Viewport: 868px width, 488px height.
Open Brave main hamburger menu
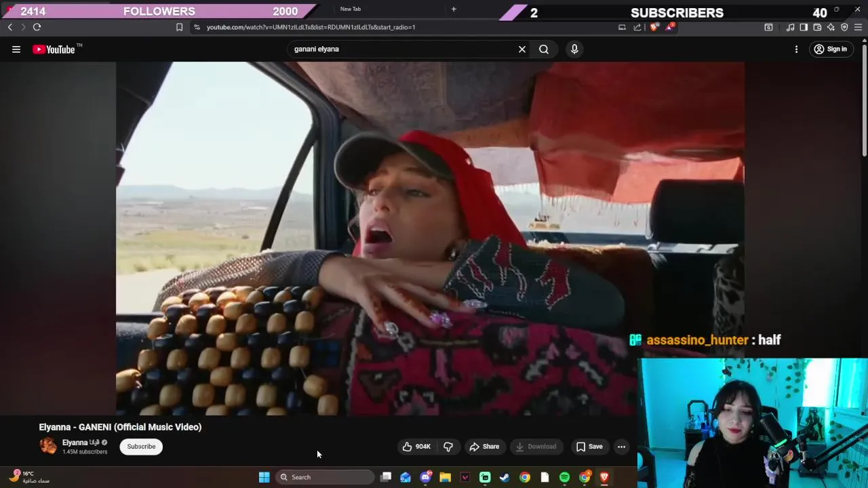point(859,27)
